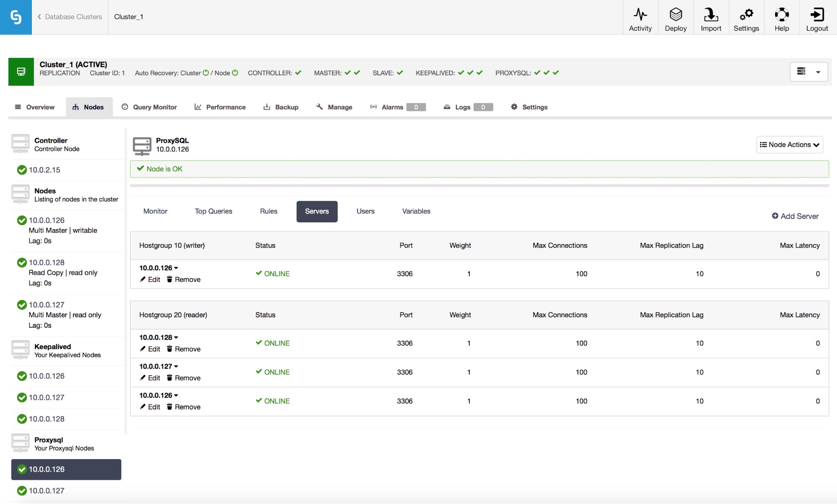
Task: Remove 10.0.0.126 from Hostgroup 10 writer
Action: [183, 280]
